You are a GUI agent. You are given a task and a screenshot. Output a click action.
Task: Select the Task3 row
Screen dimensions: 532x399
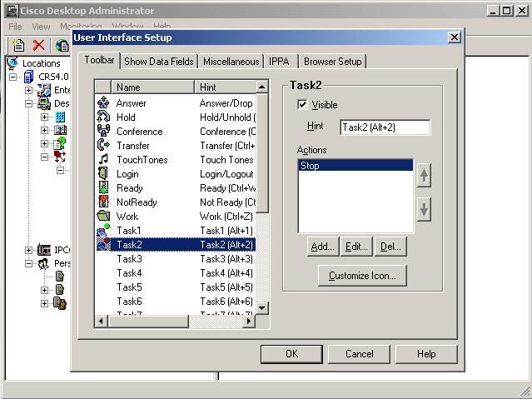click(x=176, y=259)
